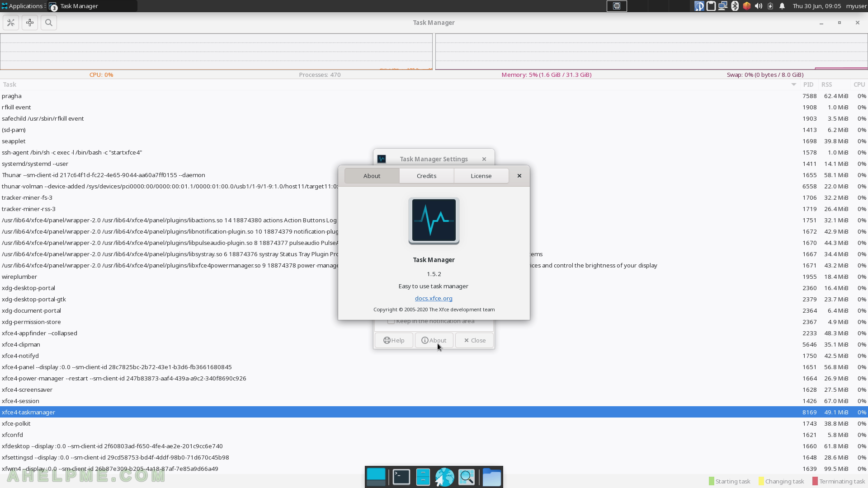Image resolution: width=868 pixels, height=488 pixels.
Task: Toggle the search magnifier in the toolbar
Action: coord(49,23)
